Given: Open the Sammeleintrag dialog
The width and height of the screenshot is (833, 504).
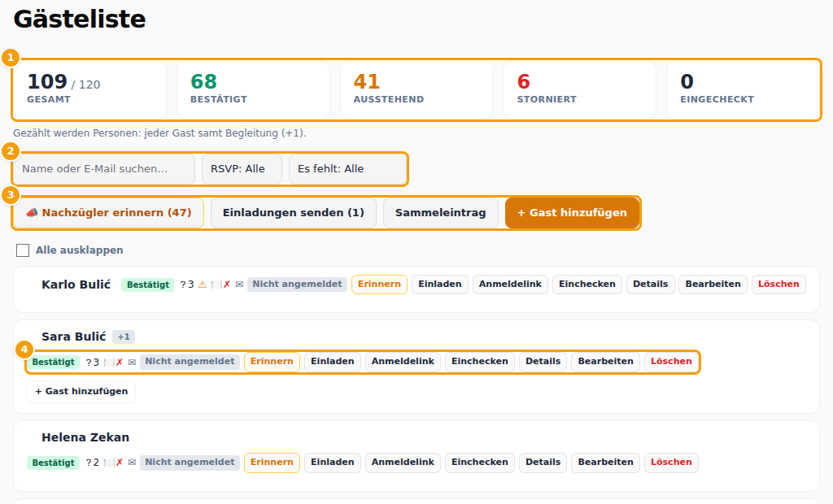Looking at the screenshot, I should (x=440, y=213).
